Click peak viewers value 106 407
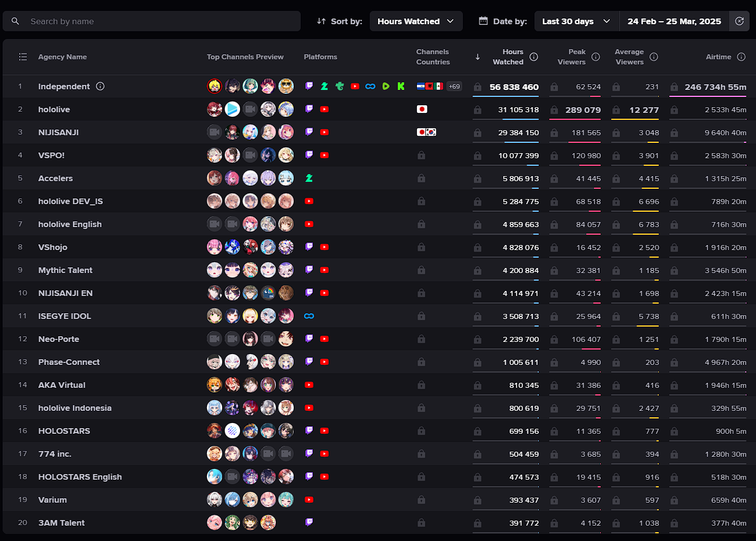 point(586,339)
